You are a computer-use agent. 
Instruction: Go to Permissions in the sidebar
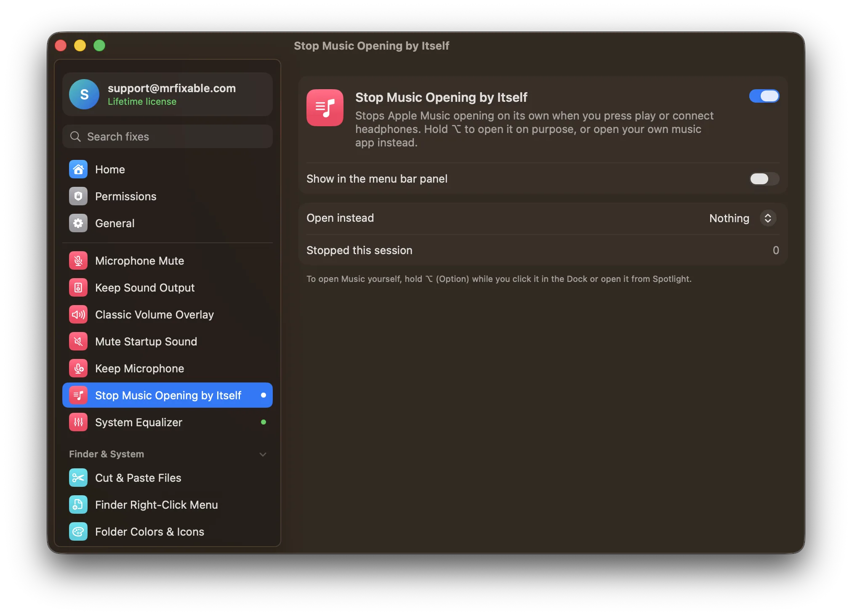168,196
